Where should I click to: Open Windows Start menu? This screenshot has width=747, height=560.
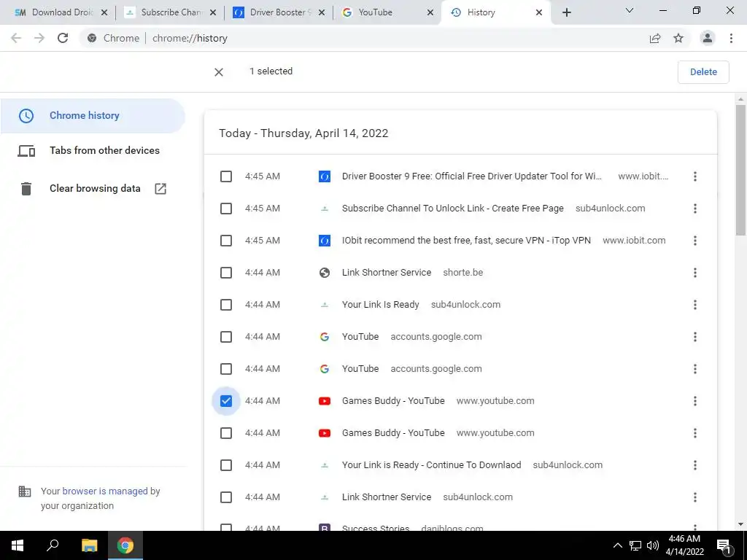(18, 545)
